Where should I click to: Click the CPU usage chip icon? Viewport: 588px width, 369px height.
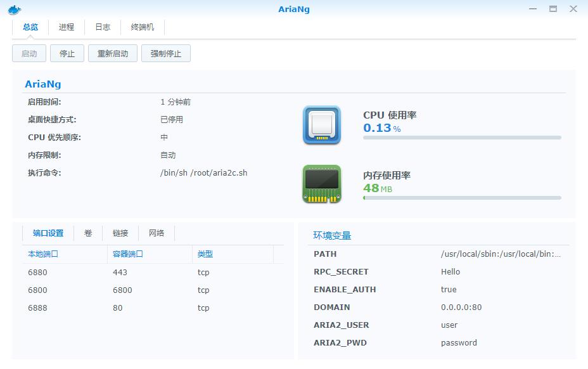coord(322,125)
